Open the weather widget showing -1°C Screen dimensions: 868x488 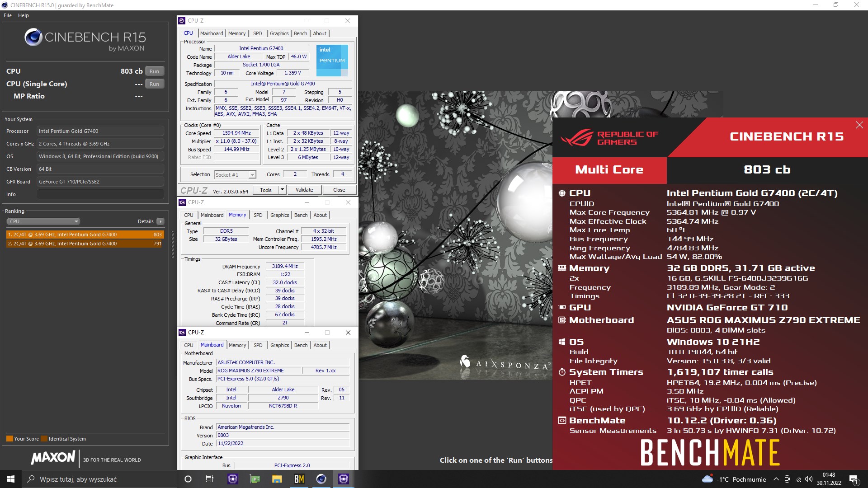coord(734,479)
